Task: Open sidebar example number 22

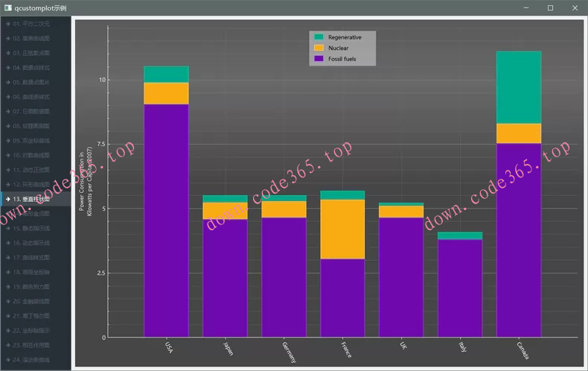Action: click(35, 331)
